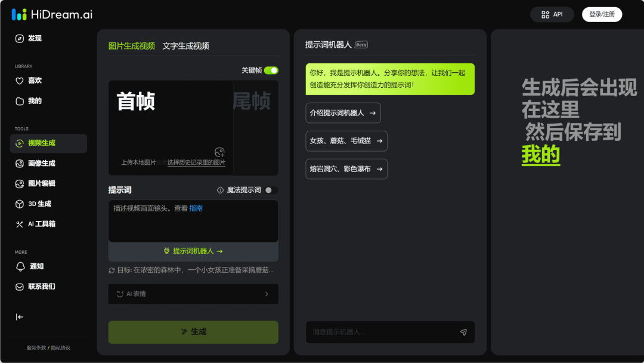This screenshot has width=644, height=363.
Task: Open the 服务条款 terms link
Action: point(36,348)
